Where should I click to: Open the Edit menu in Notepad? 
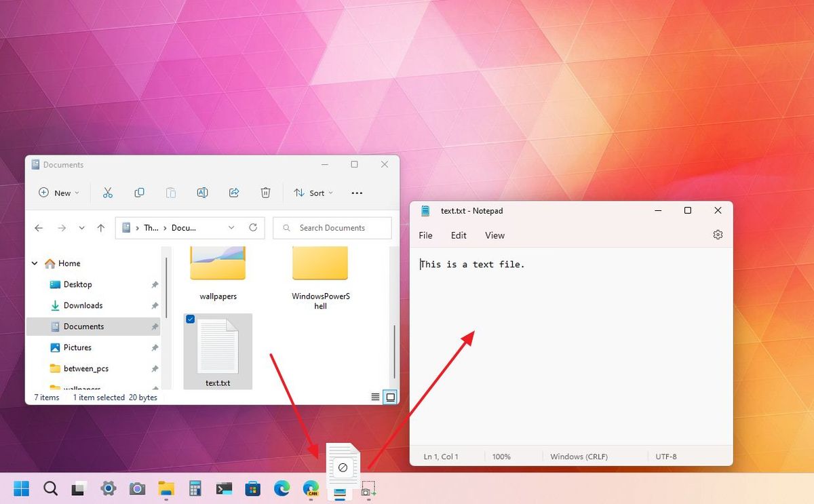coord(459,235)
